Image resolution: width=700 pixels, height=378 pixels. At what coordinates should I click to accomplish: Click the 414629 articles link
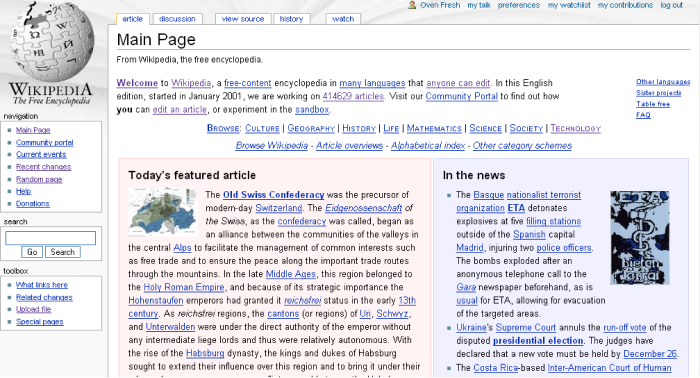click(353, 96)
